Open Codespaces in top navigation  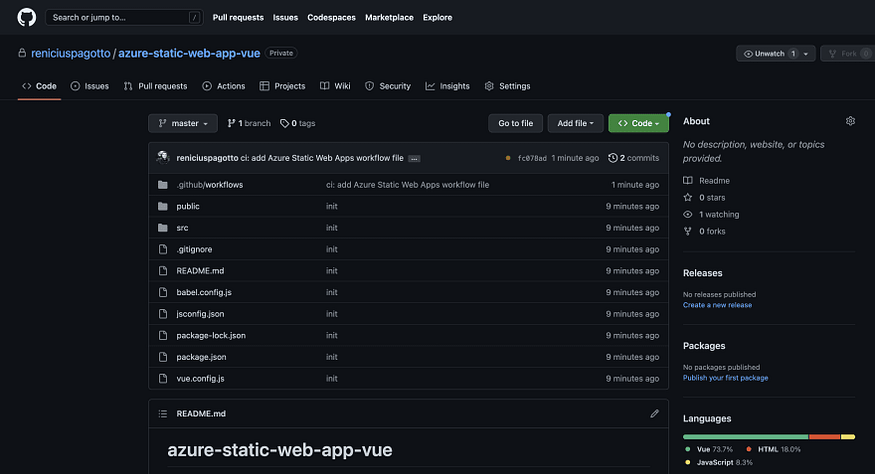click(x=331, y=17)
